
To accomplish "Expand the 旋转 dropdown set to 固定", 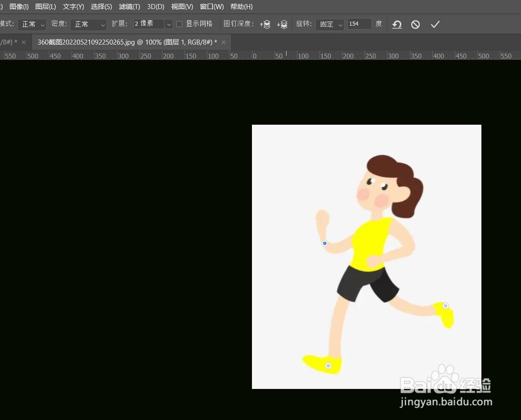I will (330, 24).
